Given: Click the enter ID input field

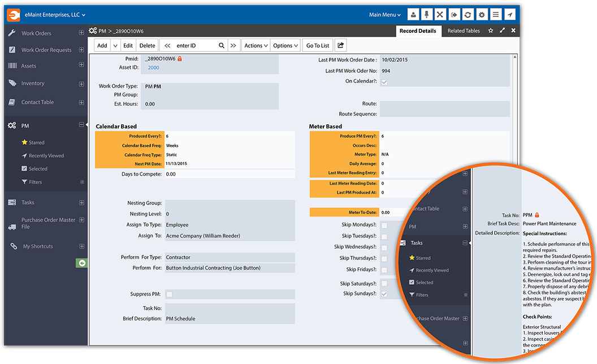Looking at the screenshot, I should [x=195, y=45].
